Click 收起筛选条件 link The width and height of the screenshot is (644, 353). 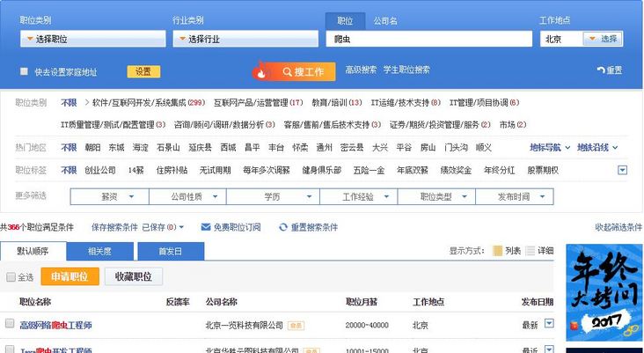tap(618, 227)
